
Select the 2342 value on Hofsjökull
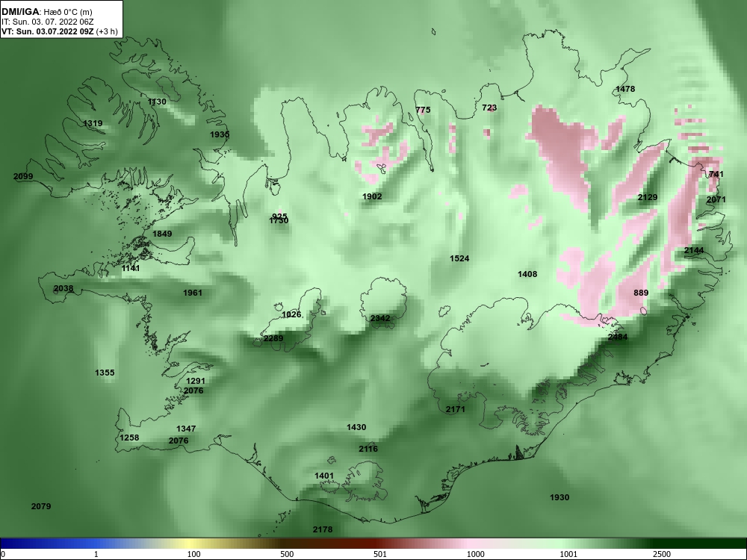tap(380, 319)
